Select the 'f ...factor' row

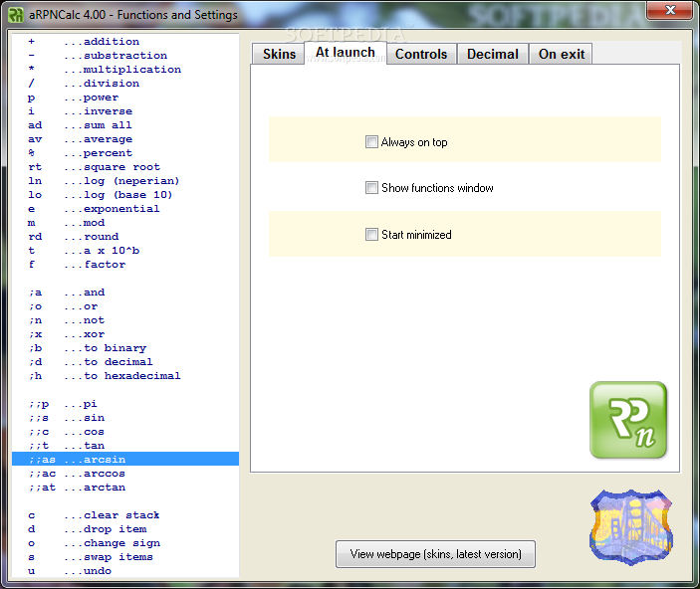pos(125,265)
